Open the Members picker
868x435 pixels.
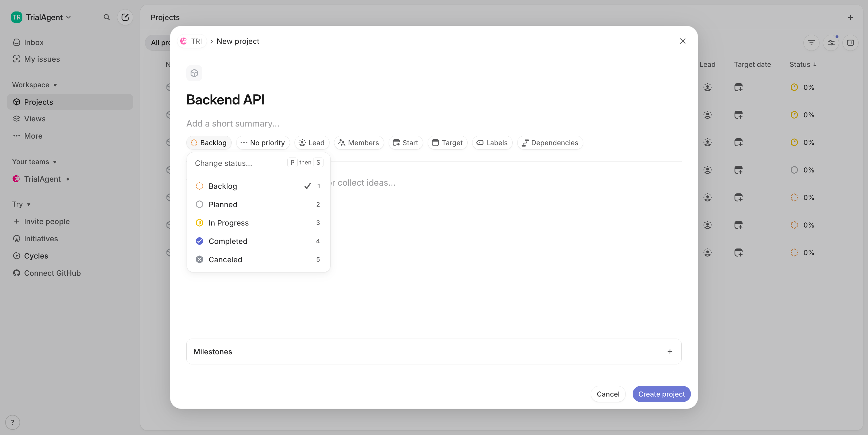(x=359, y=143)
